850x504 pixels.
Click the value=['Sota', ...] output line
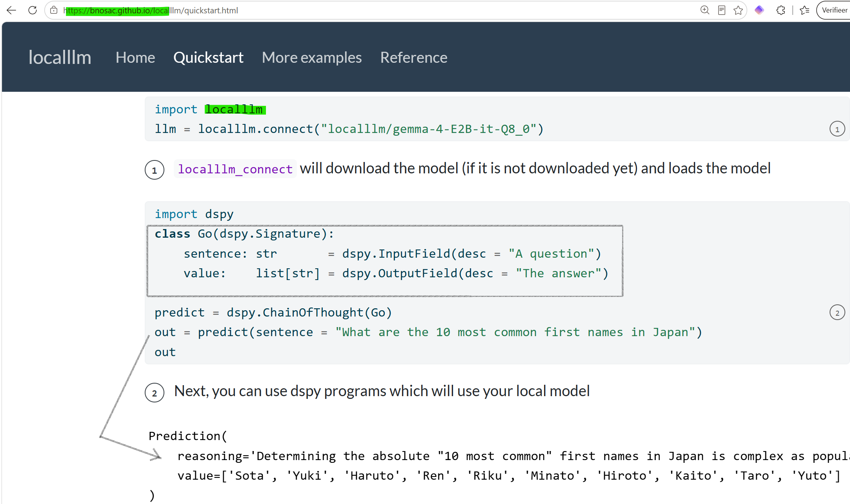pos(509,476)
